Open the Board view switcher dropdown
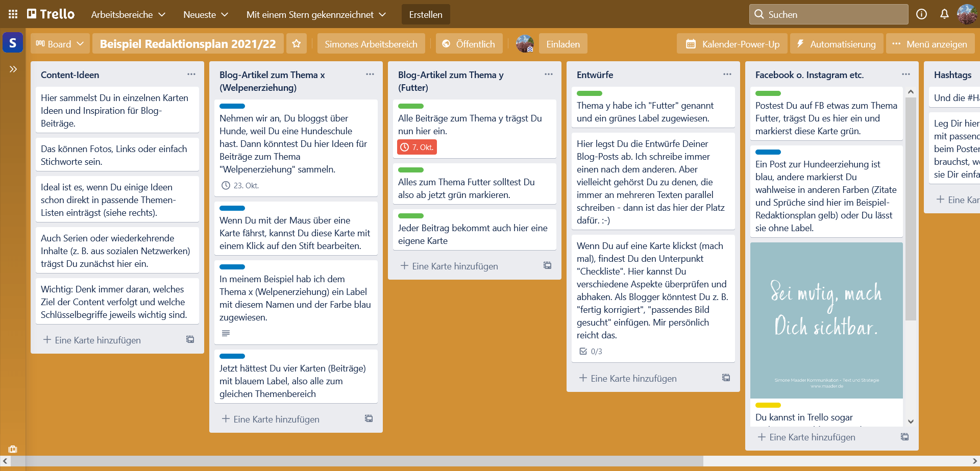 tap(60, 44)
